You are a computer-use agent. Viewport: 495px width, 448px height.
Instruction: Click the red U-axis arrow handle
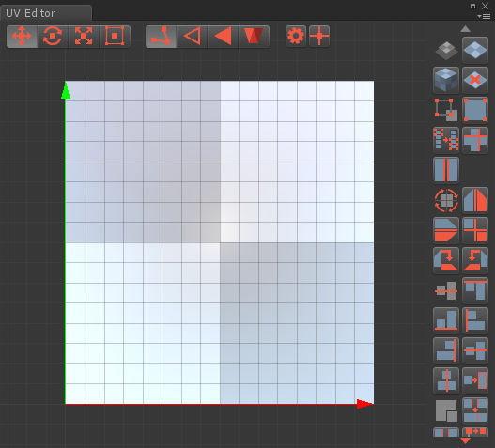point(364,404)
